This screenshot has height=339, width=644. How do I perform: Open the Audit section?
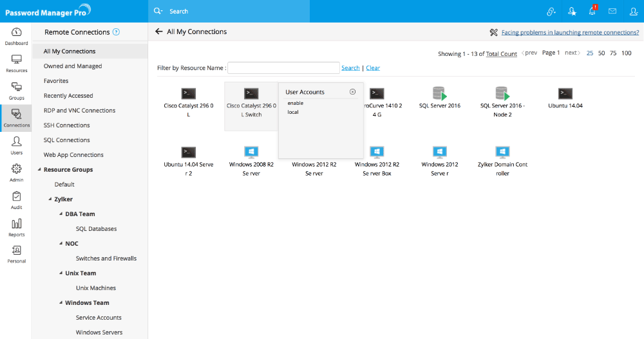pyautogui.click(x=17, y=200)
